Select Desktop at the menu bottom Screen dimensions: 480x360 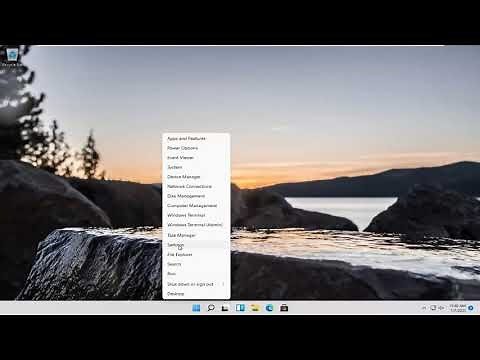(x=196, y=294)
